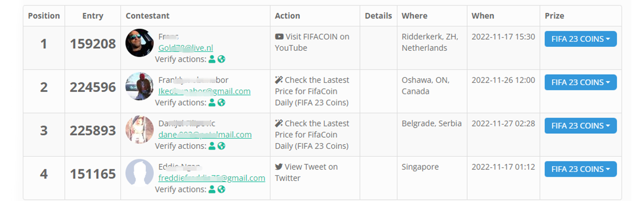Screen dimensions: 644x201
Task: Click the email link for entry 151165
Action: 211,178
